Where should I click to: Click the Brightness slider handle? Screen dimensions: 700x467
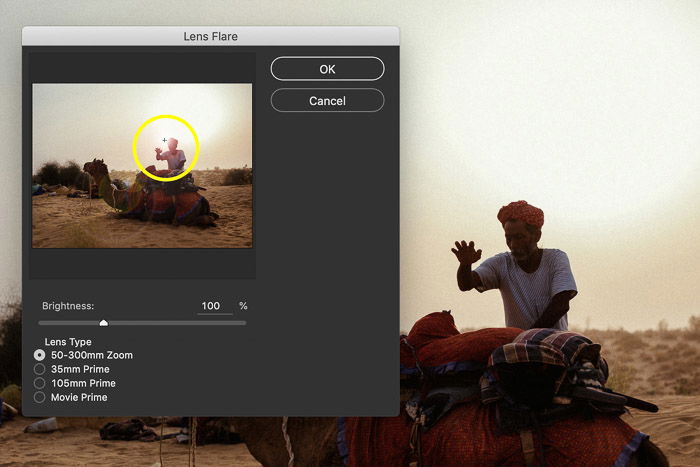point(104,323)
